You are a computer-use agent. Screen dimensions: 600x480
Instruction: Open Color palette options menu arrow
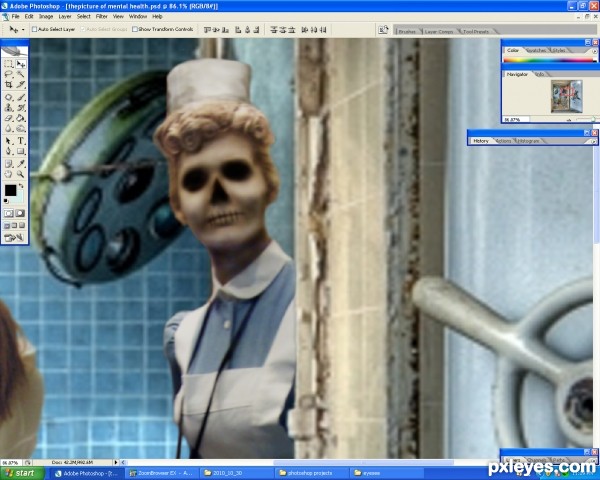(x=594, y=51)
